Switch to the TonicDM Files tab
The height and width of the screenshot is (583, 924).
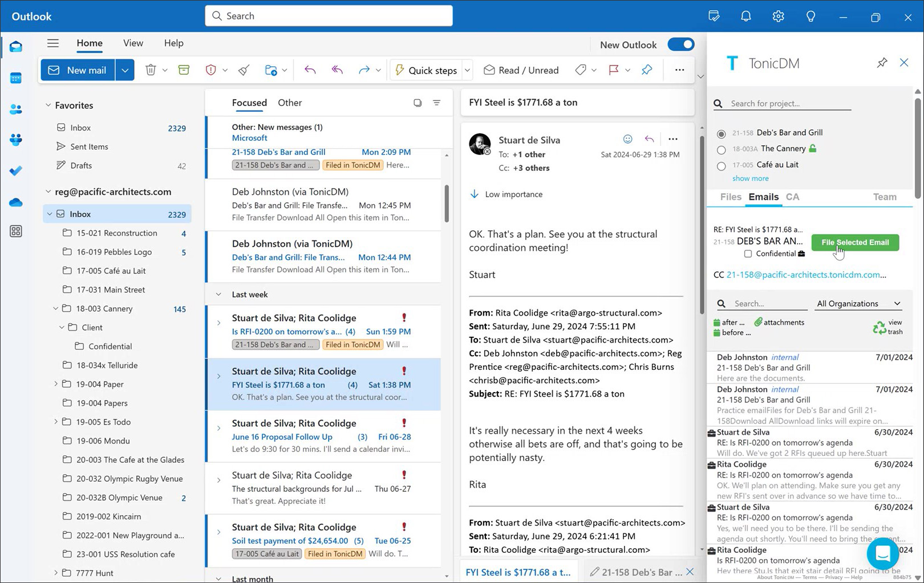click(x=731, y=197)
